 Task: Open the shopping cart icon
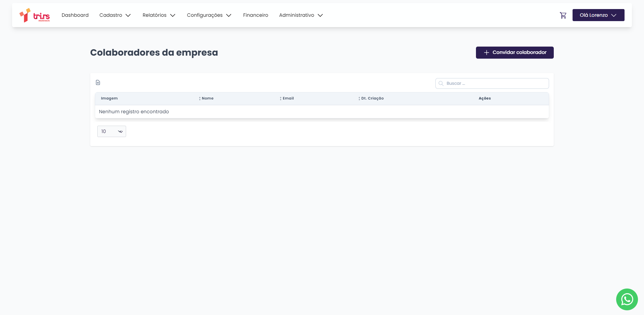click(563, 15)
